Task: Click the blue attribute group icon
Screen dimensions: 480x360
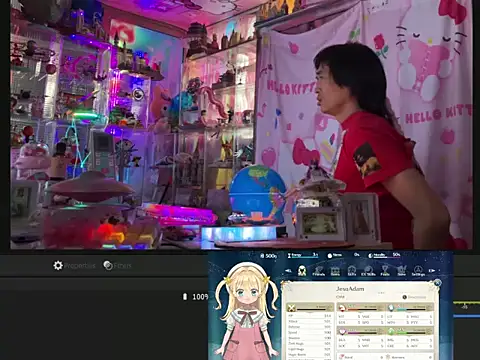Action: tap(391, 307)
